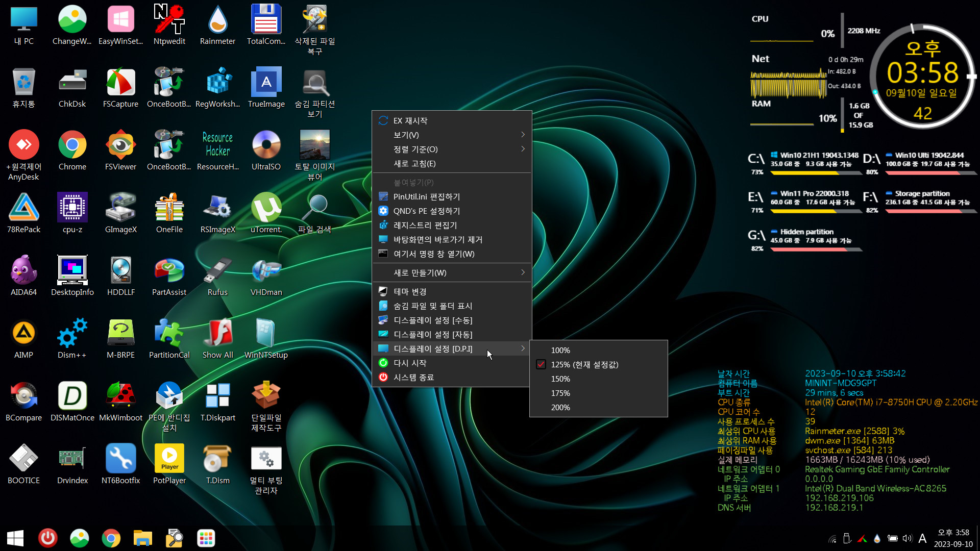Launch RegWorkshop from the desktop

(217, 87)
